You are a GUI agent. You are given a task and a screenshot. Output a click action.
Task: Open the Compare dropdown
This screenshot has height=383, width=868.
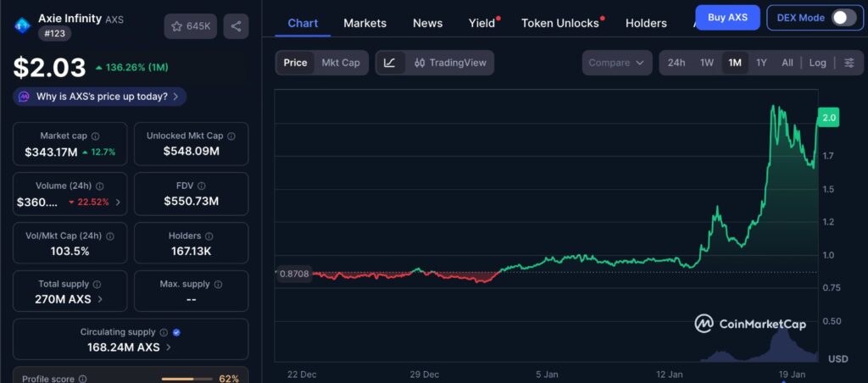pyautogui.click(x=617, y=63)
